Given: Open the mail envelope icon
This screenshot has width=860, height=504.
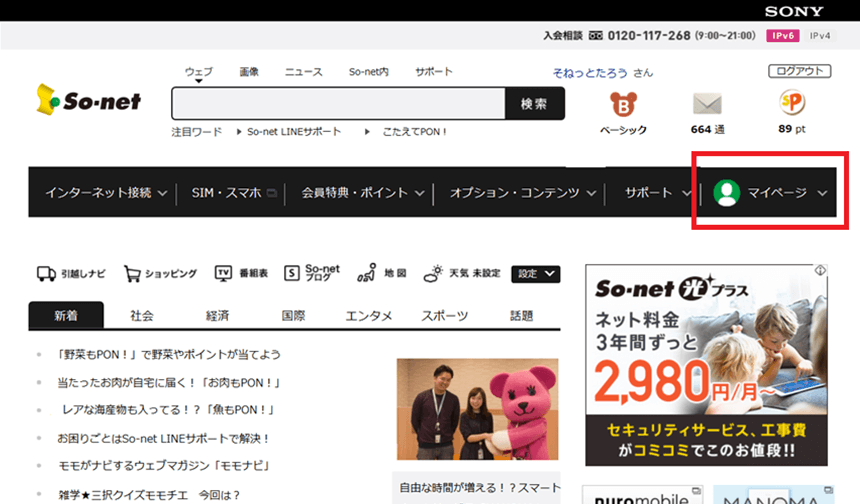Looking at the screenshot, I should click(x=707, y=103).
